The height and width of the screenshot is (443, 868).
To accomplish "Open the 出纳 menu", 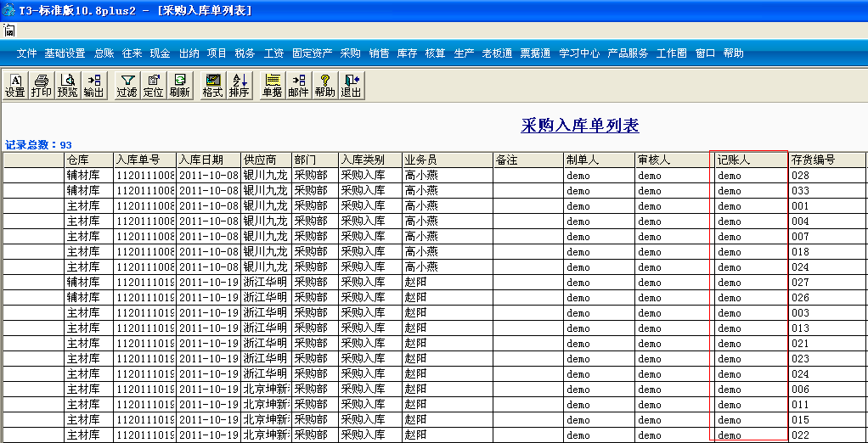I will point(189,53).
